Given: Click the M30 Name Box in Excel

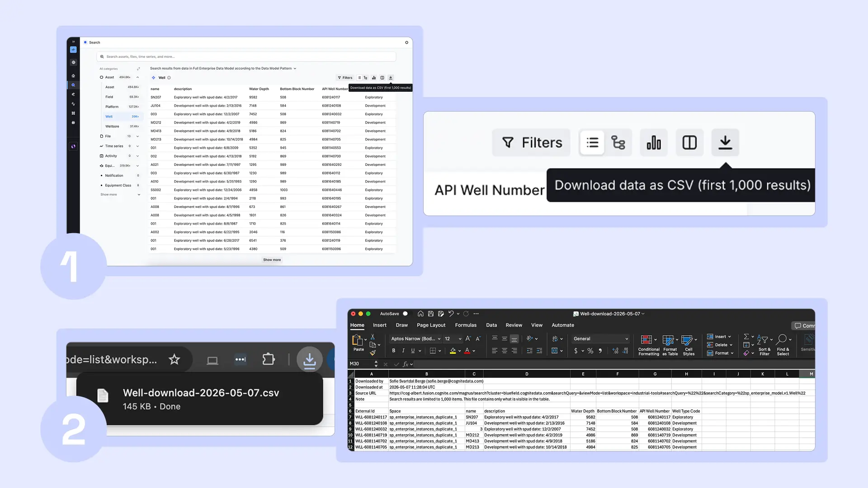Looking at the screenshot, I should (x=361, y=364).
